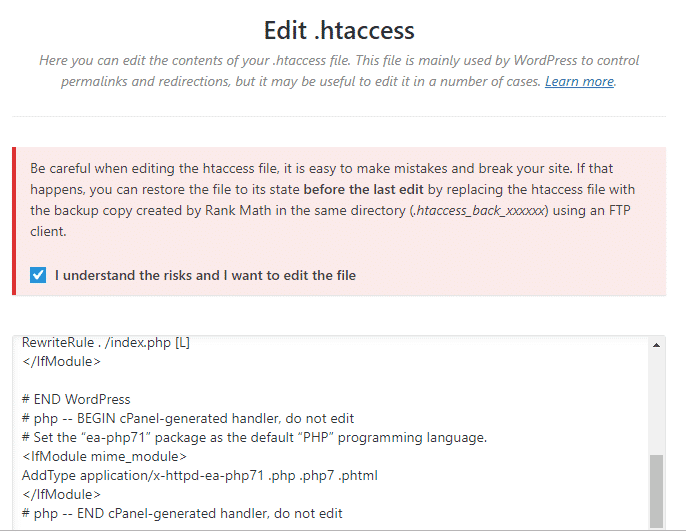The width and height of the screenshot is (686, 532).
Task: Click the italic .htaccess_back_xxxxxx filename text
Action: point(479,210)
